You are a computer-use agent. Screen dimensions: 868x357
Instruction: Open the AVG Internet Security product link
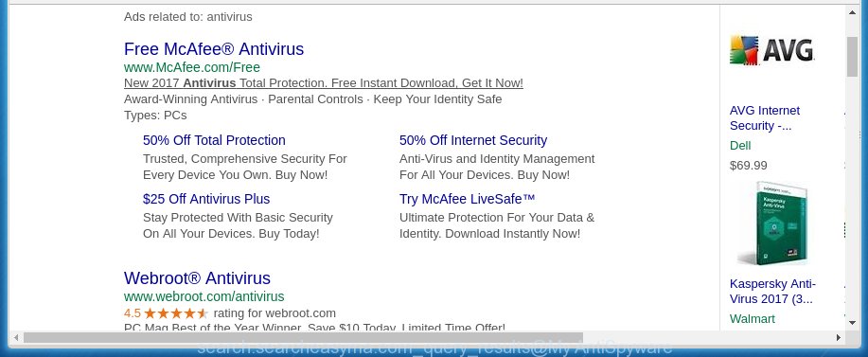(765, 117)
